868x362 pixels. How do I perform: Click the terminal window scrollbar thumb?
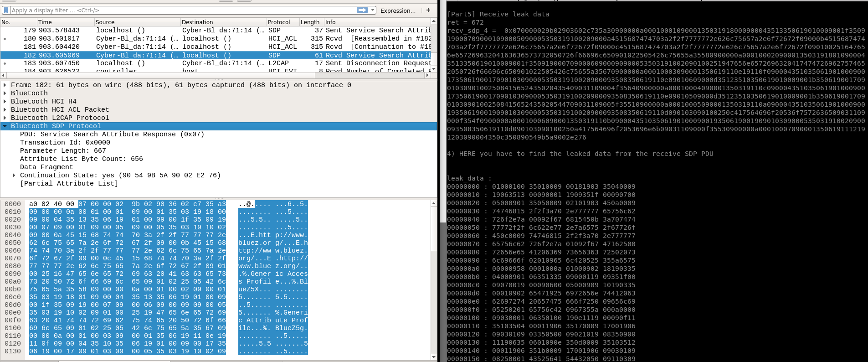(x=442, y=292)
